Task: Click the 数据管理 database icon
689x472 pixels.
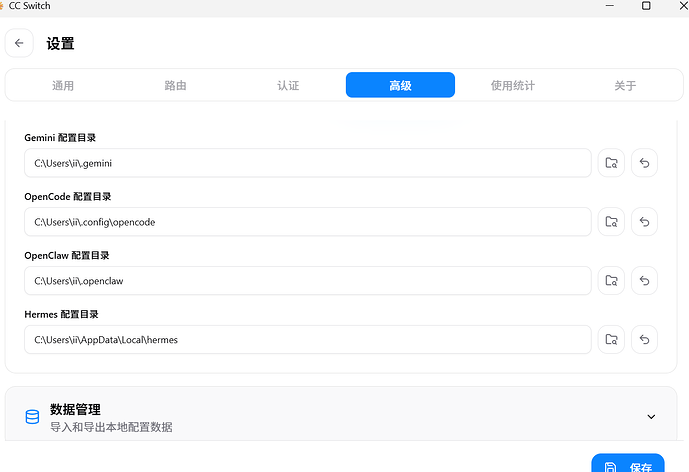Action: [x=32, y=417]
